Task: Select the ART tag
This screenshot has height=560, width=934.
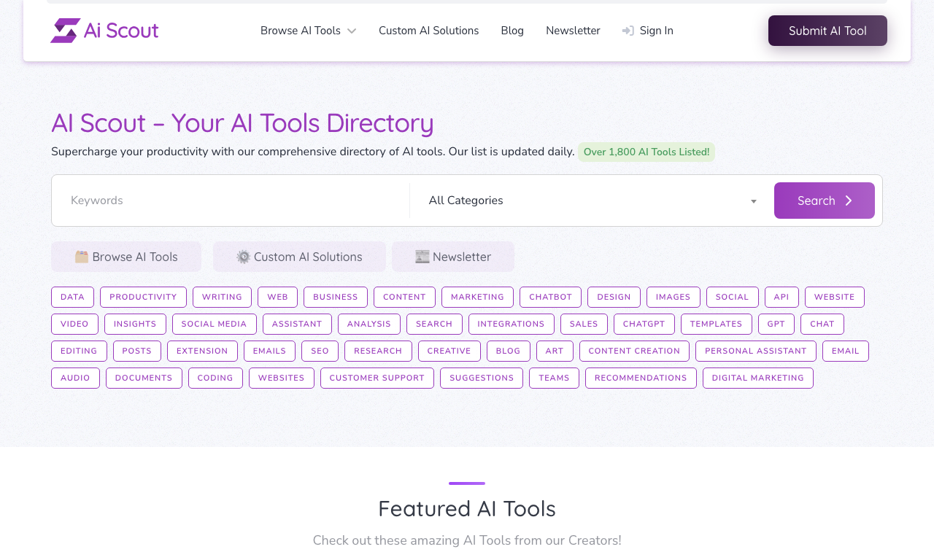Action: coord(555,351)
